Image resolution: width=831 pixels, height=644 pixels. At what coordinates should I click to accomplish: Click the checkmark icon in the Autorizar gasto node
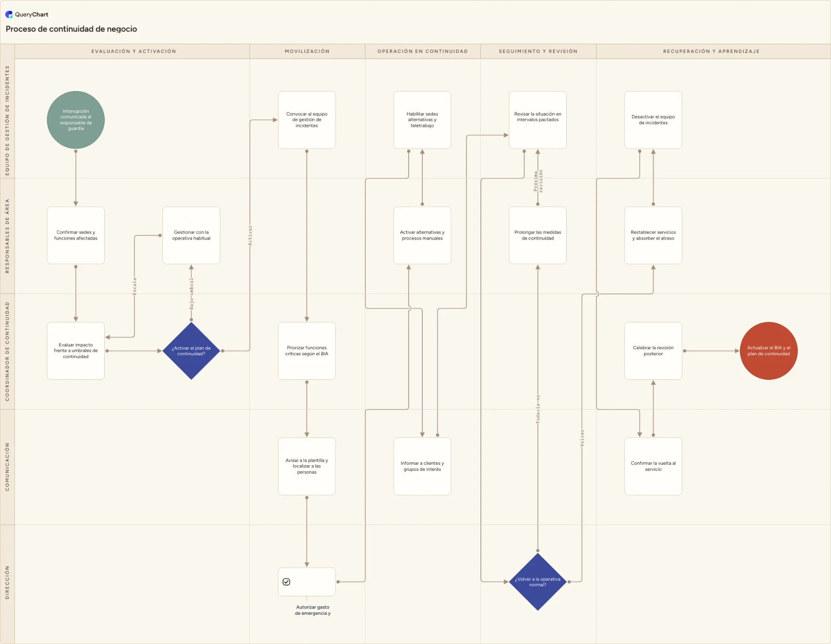[286, 582]
